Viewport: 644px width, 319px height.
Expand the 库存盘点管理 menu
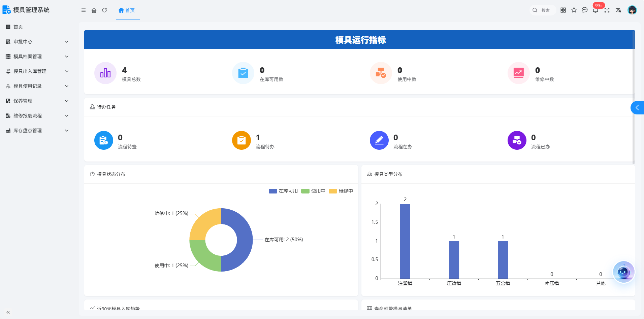click(37, 131)
